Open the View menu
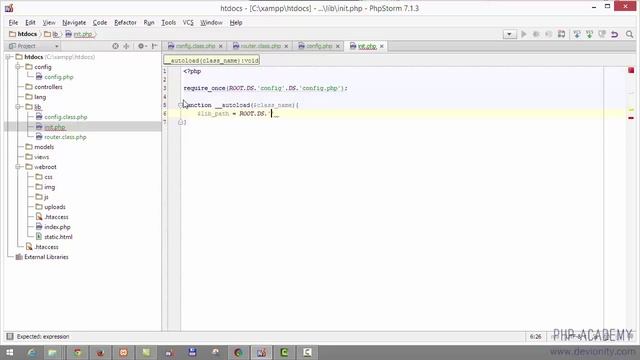The image size is (640, 360). point(49,22)
